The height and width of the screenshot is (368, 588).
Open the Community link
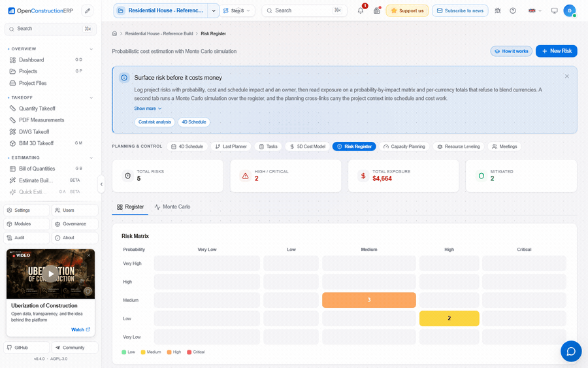pos(75,348)
